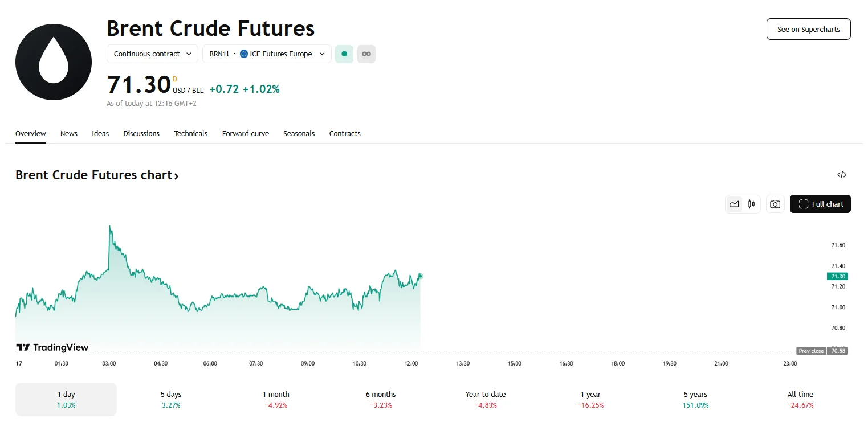The image size is (868, 431).
Task: Switch to the Technicals tab
Action: [190, 133]
